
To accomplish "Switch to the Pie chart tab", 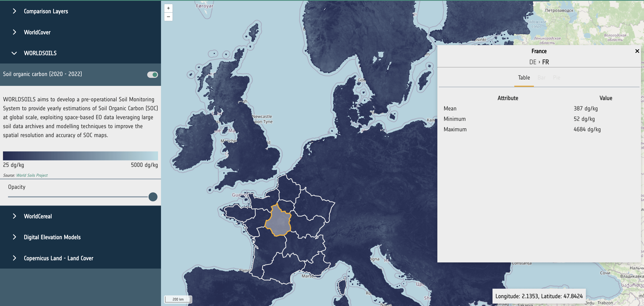I will click(556, 78).
